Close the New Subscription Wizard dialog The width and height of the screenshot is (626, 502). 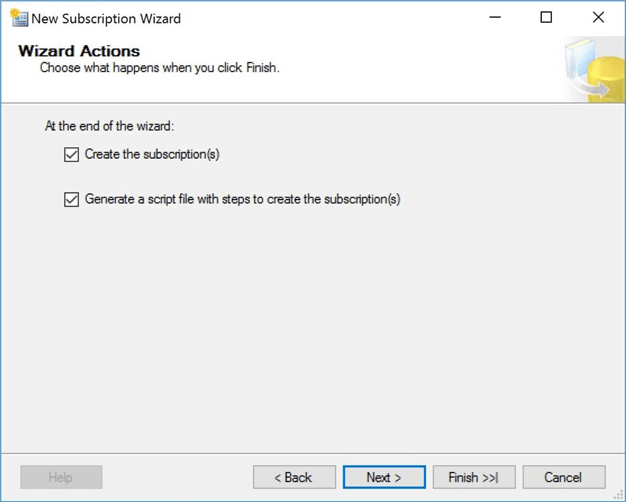pyautogui.click(x=598, y=18)
